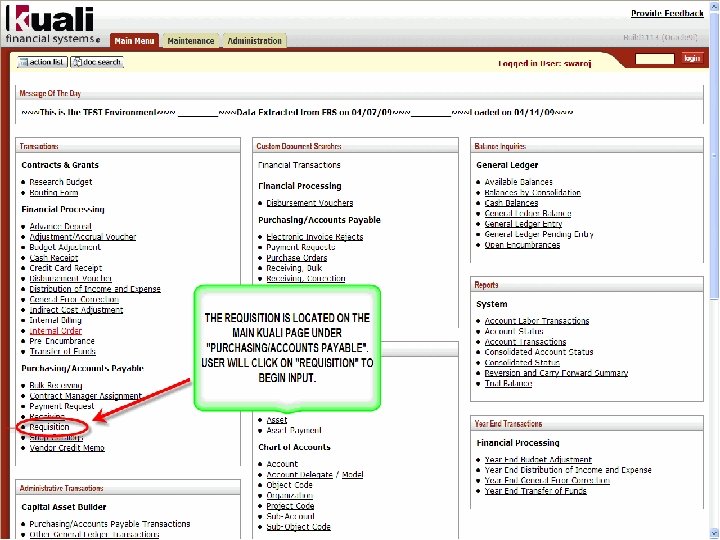Open the Routing Form link

pos(54,193)
